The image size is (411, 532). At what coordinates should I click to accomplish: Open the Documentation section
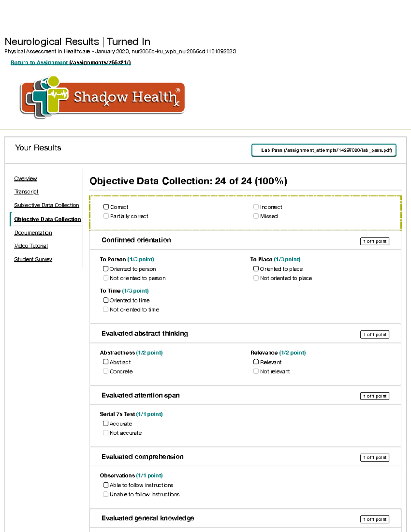[33, 233]
